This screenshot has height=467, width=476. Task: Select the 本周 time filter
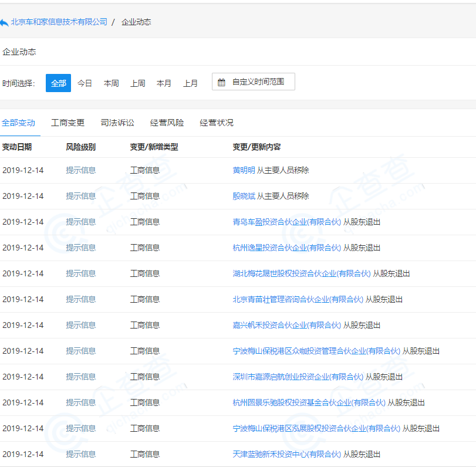[111, 83]
